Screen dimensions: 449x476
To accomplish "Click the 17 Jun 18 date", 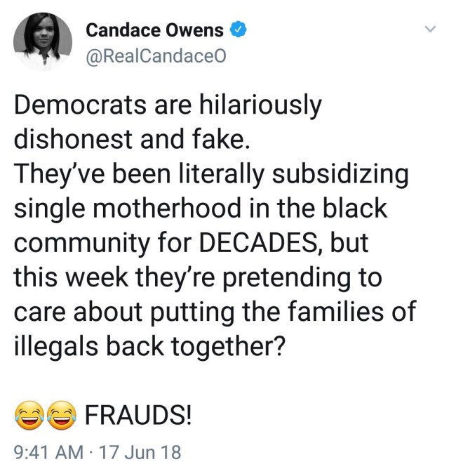I will [x=140, y=453].
